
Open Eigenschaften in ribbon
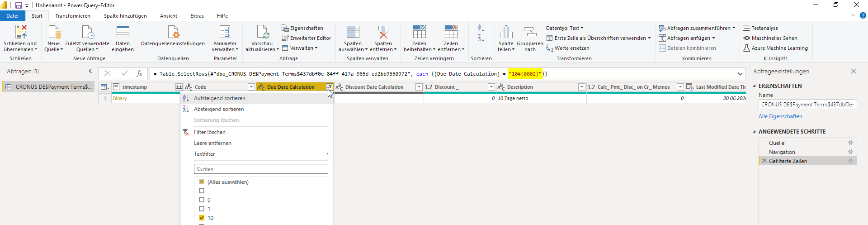tap(302, 28)
